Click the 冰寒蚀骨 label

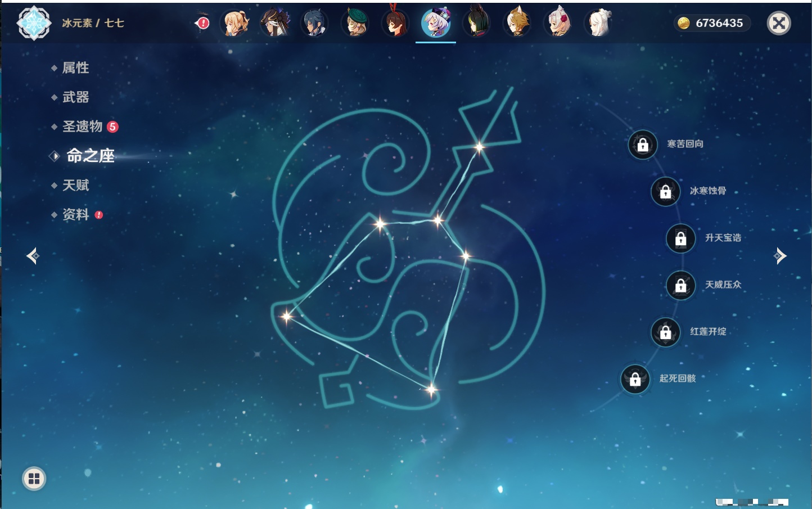(x=708, y=191)
